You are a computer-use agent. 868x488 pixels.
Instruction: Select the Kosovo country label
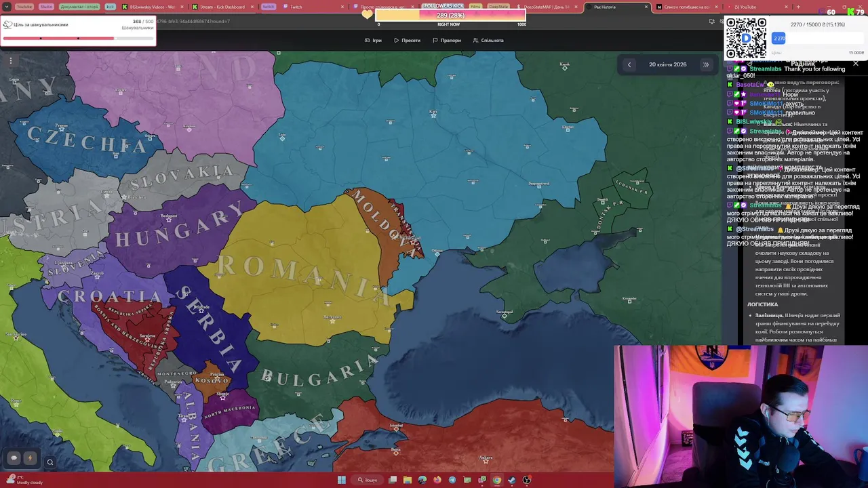pyautogui.click(x=212, y=380)
